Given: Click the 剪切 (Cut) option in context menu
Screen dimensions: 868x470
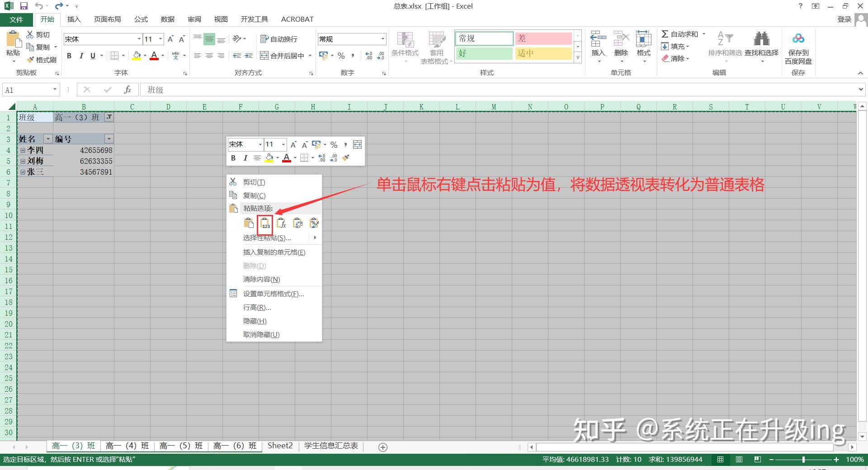Looking at the screenshot, I should [x=253, y=182].
